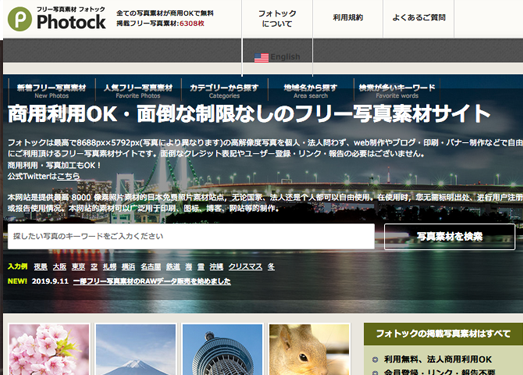Select the Favorite Photos tab
The height and width of the screenshot is (375, 523).
[138, 91]
